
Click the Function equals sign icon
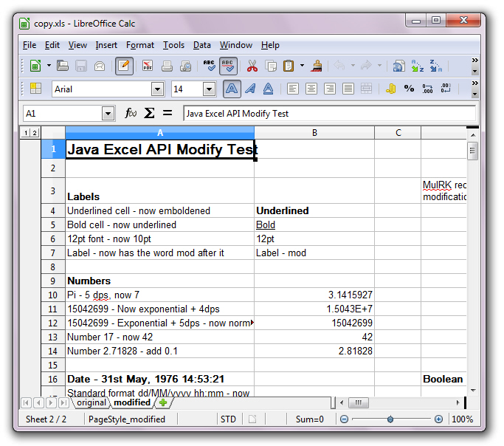click(168, 113)
